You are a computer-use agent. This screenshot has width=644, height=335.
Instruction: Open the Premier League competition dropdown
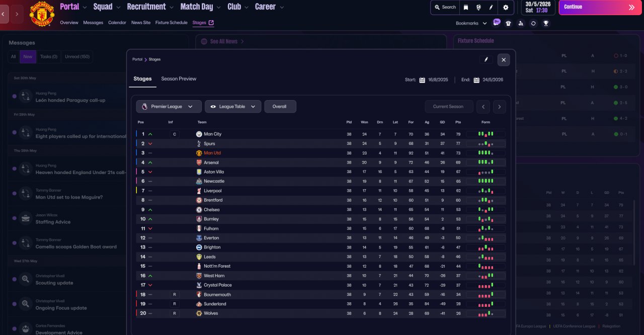pos(169,107)
